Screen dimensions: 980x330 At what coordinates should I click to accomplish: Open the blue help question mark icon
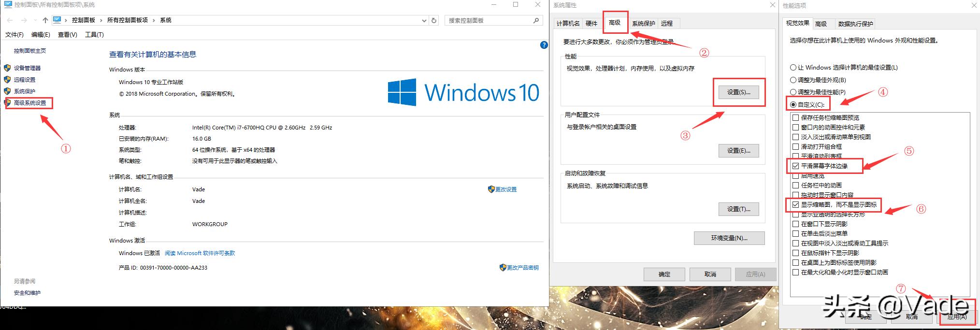tap(544, 45)
